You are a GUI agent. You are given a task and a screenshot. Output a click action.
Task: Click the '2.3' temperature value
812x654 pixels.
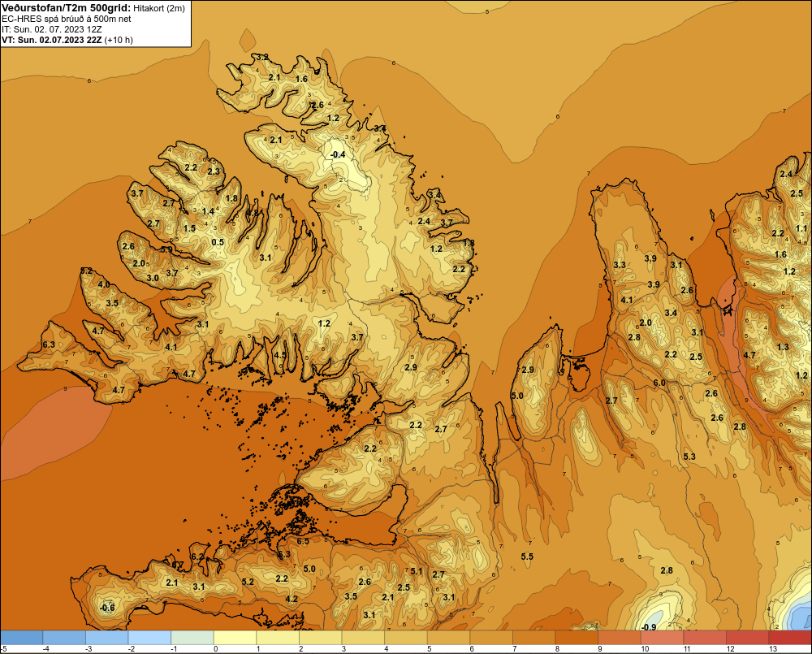[214, 171]
